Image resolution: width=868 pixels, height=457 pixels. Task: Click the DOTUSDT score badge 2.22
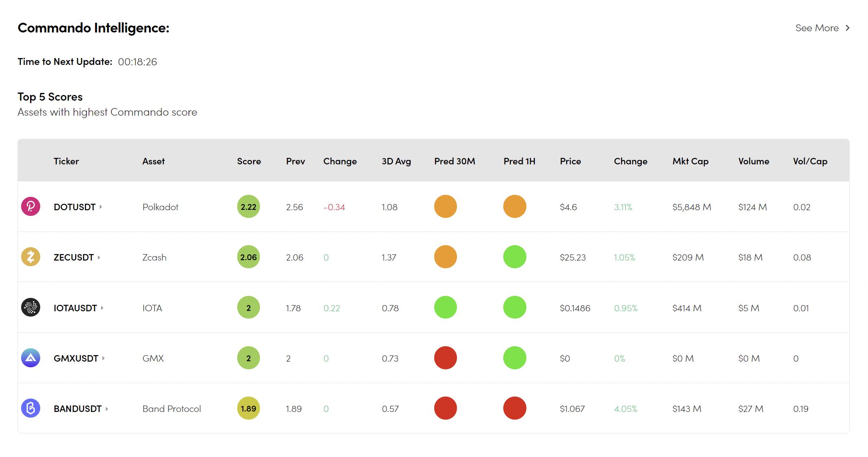click(248, 207)
